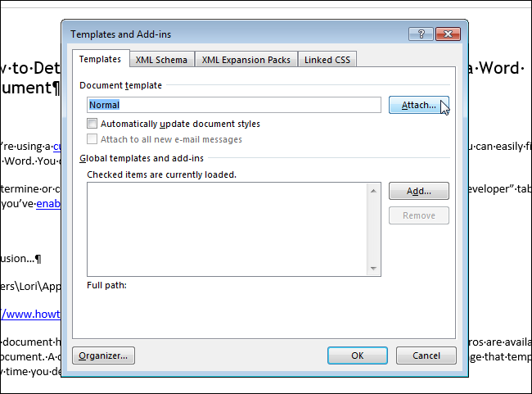Close the Templates and Add-ins dialog
The height and width of the screenshot is (394, 532).
click(448, 34)
